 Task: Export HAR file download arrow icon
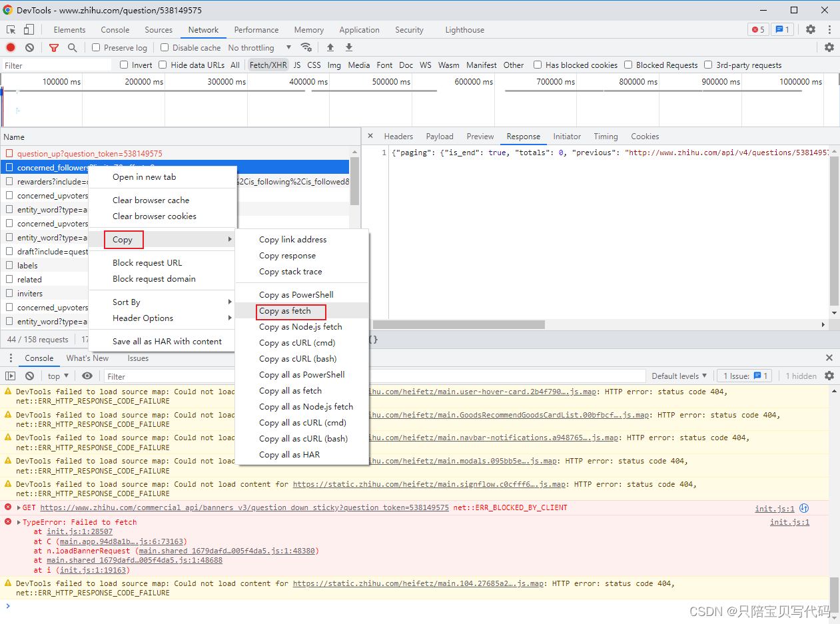349,47
